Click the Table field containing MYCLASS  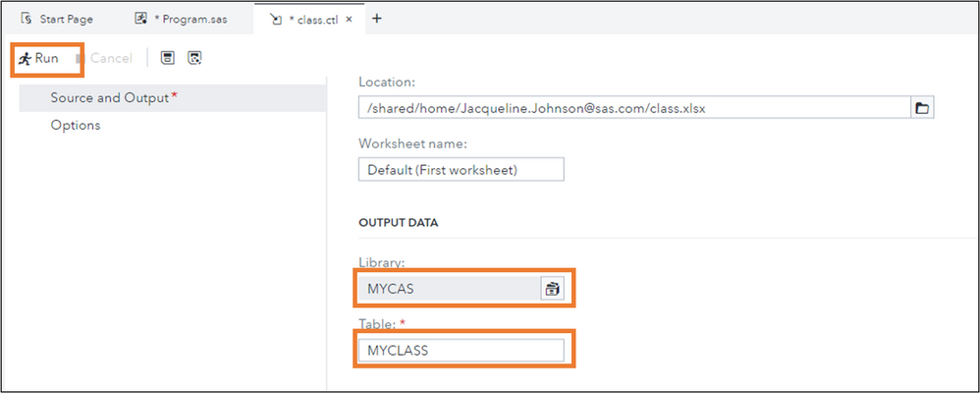(x=461, y=350)
